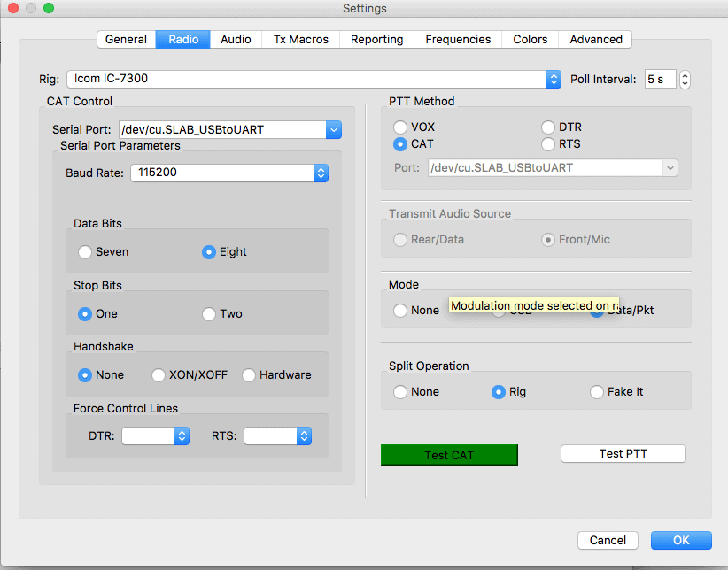This screenshot has height=570, width=728.
Task: Click the Poll Interval value field
Action: 660,79
